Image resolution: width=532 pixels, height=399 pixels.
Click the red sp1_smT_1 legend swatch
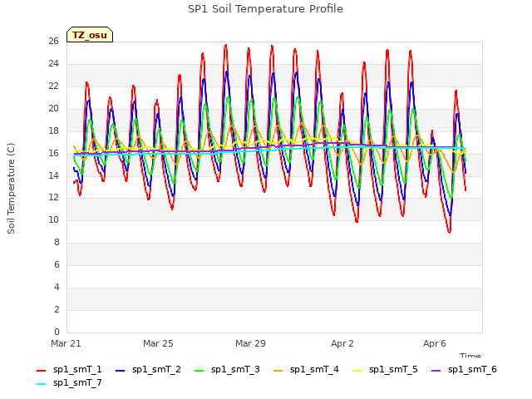(41, 371)
